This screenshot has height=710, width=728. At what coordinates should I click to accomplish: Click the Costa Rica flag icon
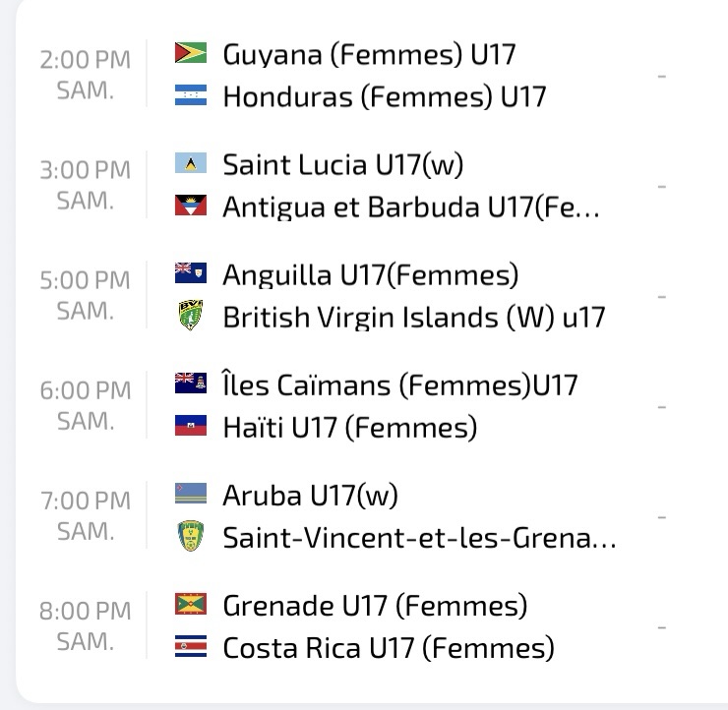pos(190,647)
